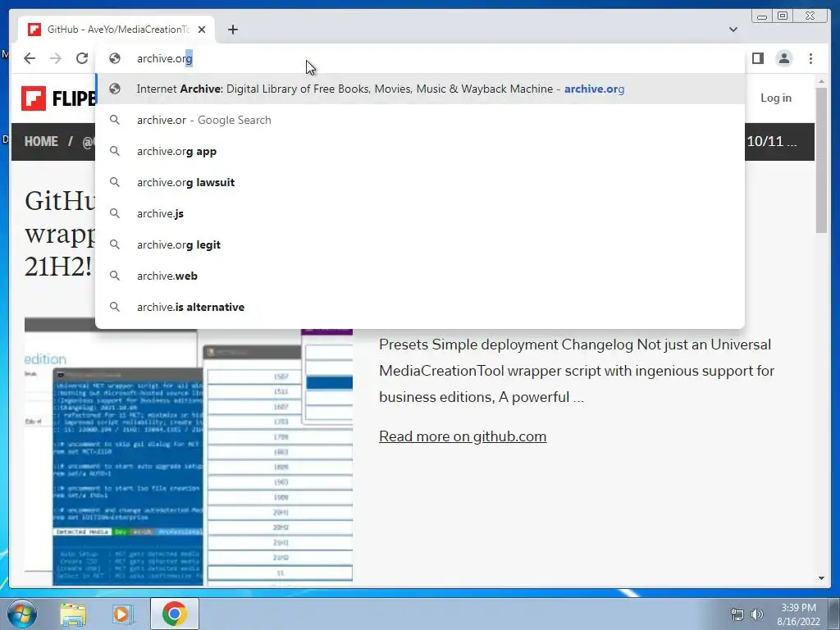
Task: Click the description text starting 'Presets Simple deployment'
Action: (577, 371)
